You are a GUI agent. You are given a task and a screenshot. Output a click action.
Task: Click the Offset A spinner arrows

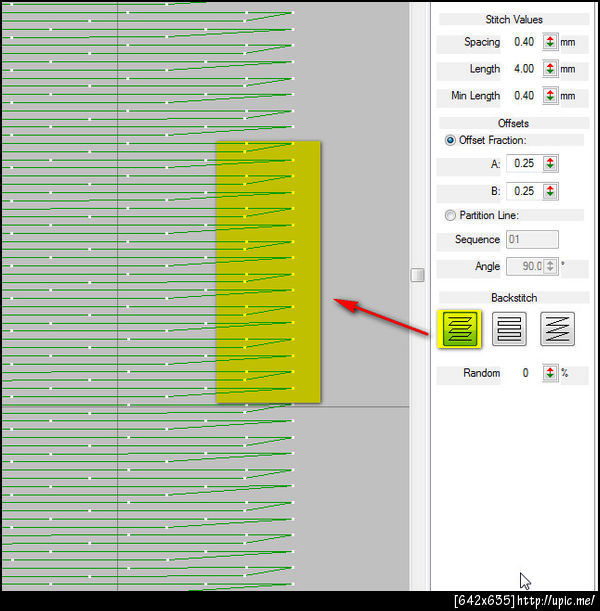pyautogui.click(x=550, y=163)
